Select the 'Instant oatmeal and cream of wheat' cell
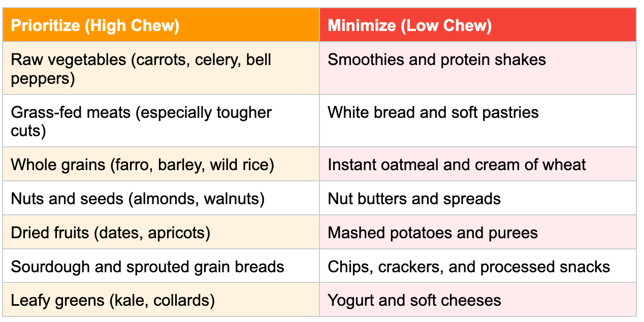Viewport: 644px width, 322px height. (x=477, y=165)
